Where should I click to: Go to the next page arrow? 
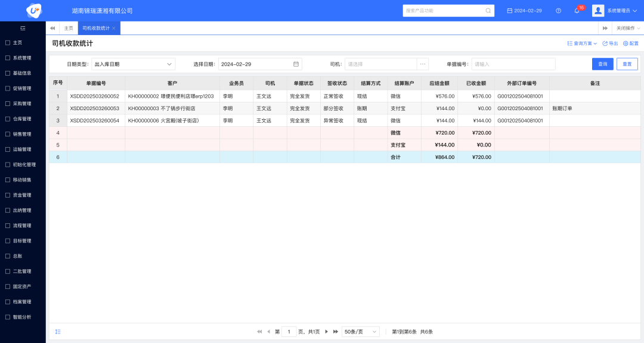point(326,332)
